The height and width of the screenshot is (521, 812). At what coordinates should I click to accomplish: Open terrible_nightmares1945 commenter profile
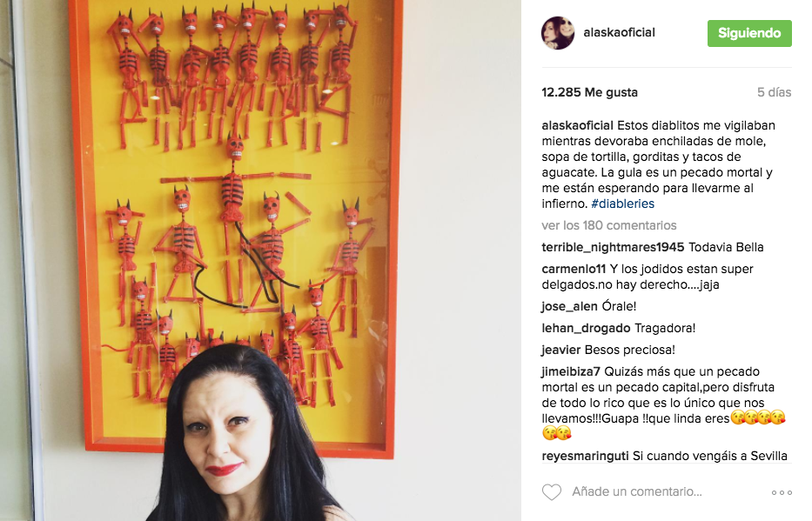[614, 247]
